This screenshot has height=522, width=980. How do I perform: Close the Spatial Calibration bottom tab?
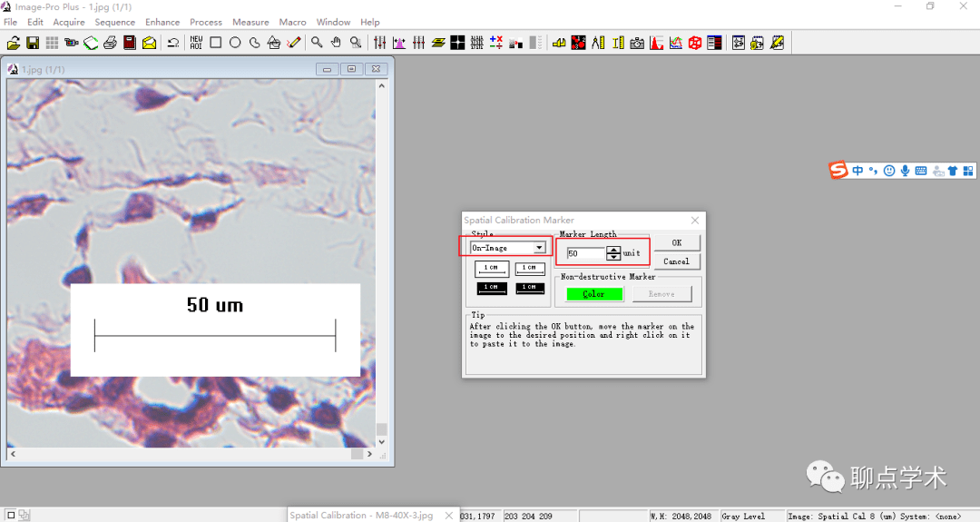coord(449,515)
